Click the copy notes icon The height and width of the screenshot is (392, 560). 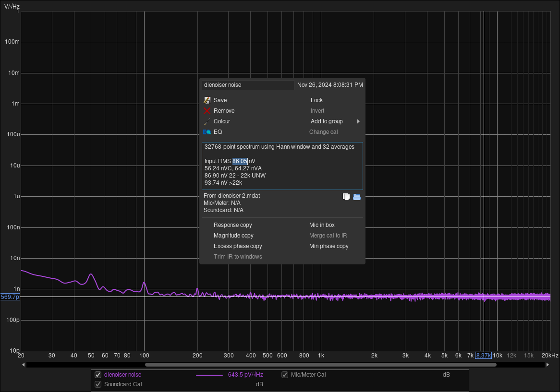(346, 197)
